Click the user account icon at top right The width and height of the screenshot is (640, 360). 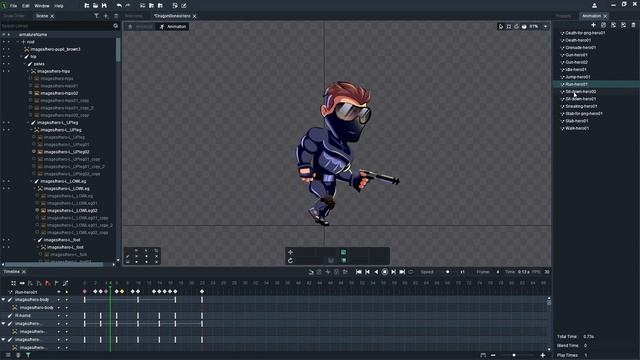(594, 6)
